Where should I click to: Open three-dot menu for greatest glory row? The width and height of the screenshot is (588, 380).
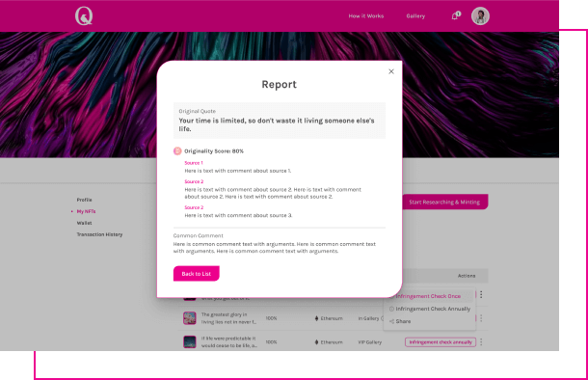coord(481,318)
